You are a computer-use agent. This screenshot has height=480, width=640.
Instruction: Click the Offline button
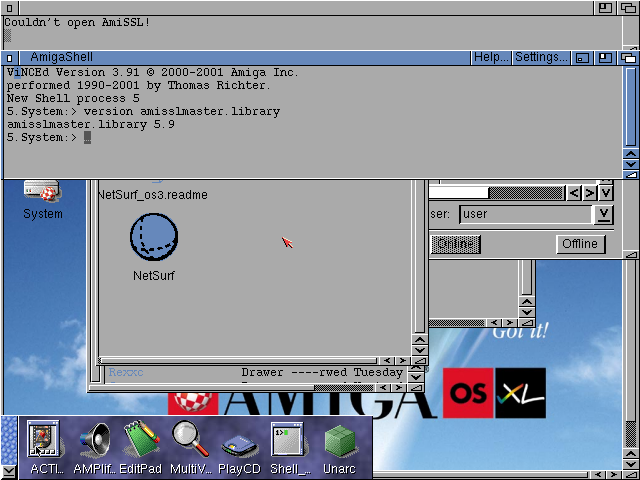point(580,244)
